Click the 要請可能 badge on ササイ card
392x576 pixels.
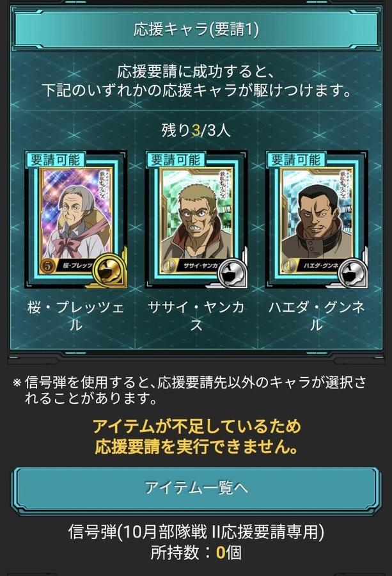(x=175, y=160)
